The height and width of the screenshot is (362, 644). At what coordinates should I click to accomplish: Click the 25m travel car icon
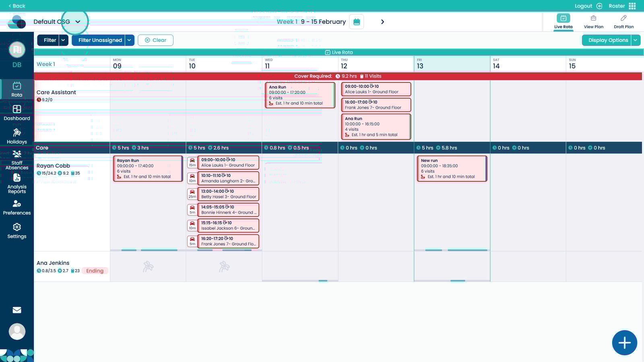pos(192,194)
